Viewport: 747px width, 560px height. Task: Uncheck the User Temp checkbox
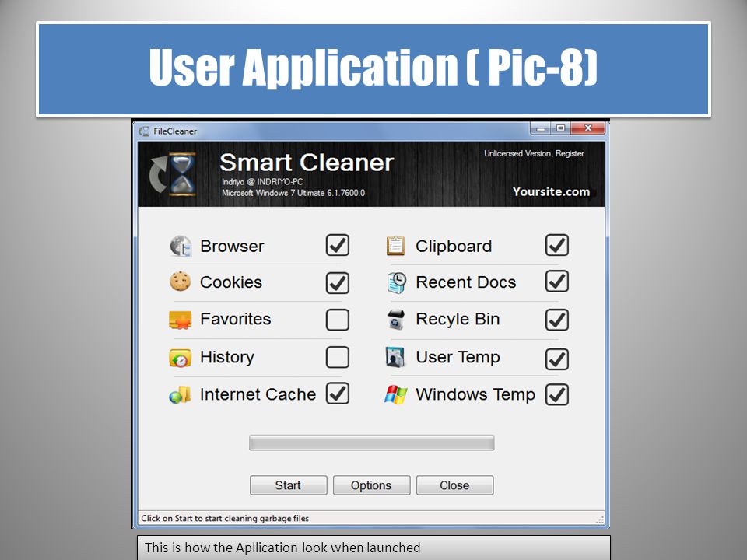(557, 359)
